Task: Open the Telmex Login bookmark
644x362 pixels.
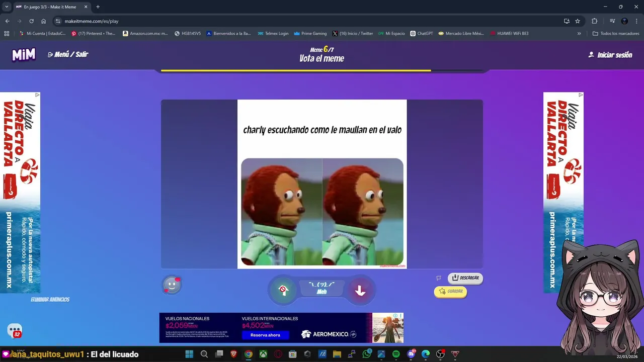Action: 273,34
